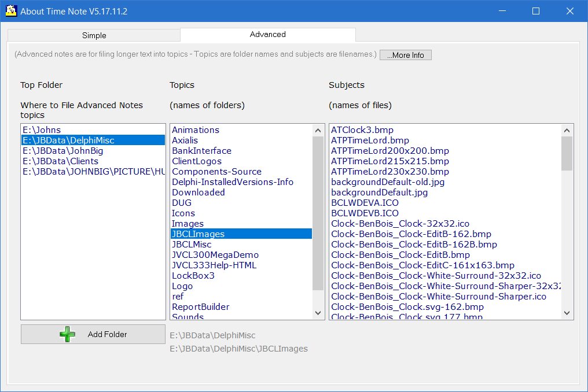Click the About Time app icon in title bar
The image size is (588, 392).
coord(10,11)
